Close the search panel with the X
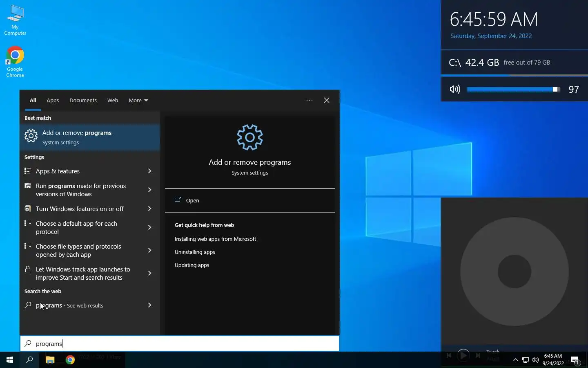The height and width of the screenshot is (368, 588). point(327,100)
